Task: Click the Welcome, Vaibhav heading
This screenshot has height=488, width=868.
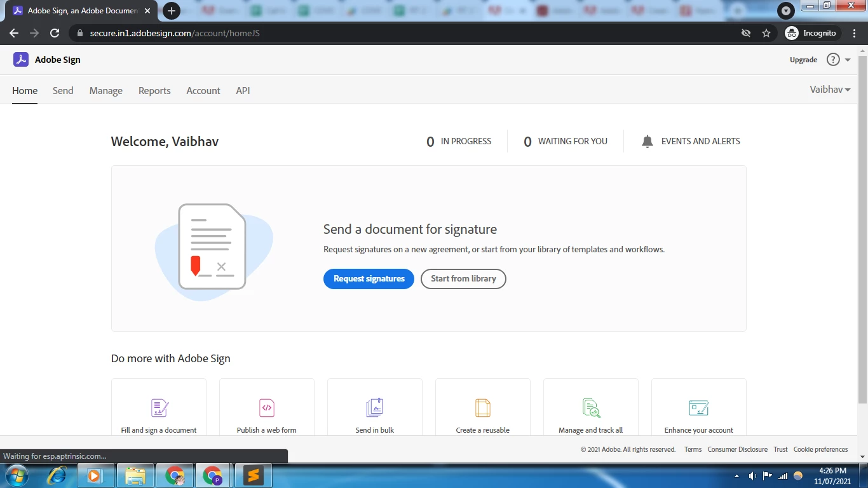Action: pyautogui.click(x=165, y=142)
